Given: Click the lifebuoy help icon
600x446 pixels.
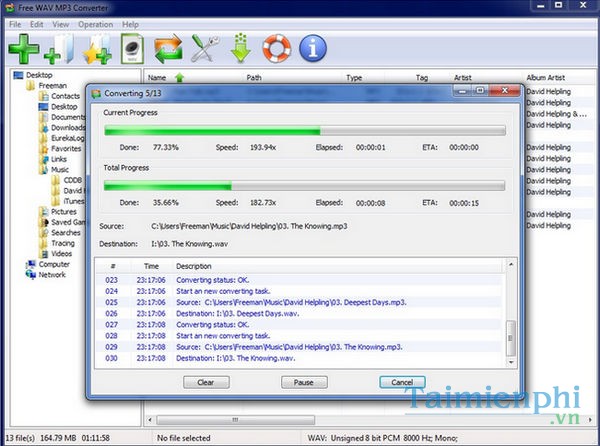Looking at the screenshot, I should coord(277,49).
